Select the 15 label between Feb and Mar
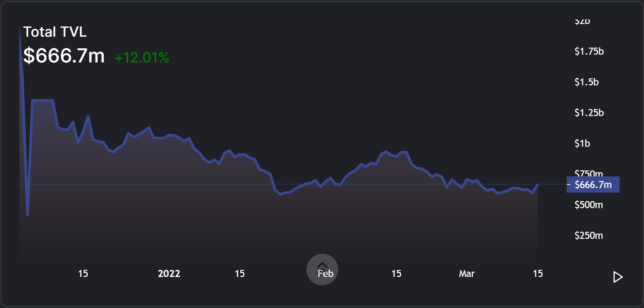This screenshot has width=644, height=308. 396,274
